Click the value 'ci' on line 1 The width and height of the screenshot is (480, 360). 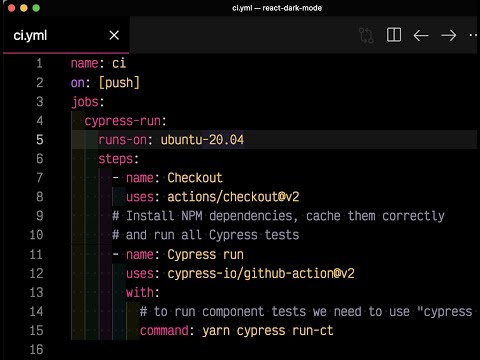[119, 63]
